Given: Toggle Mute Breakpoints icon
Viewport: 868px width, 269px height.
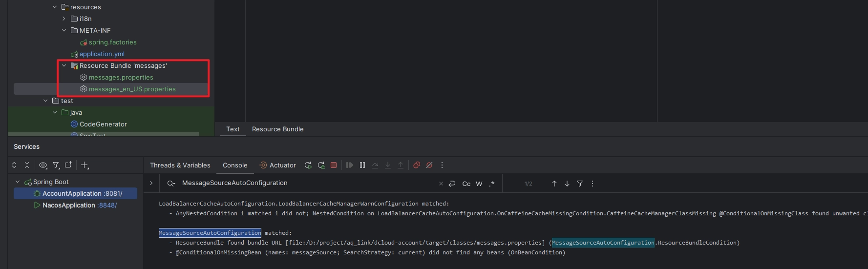Looking at the screenshot, I should tap(429, 165).
